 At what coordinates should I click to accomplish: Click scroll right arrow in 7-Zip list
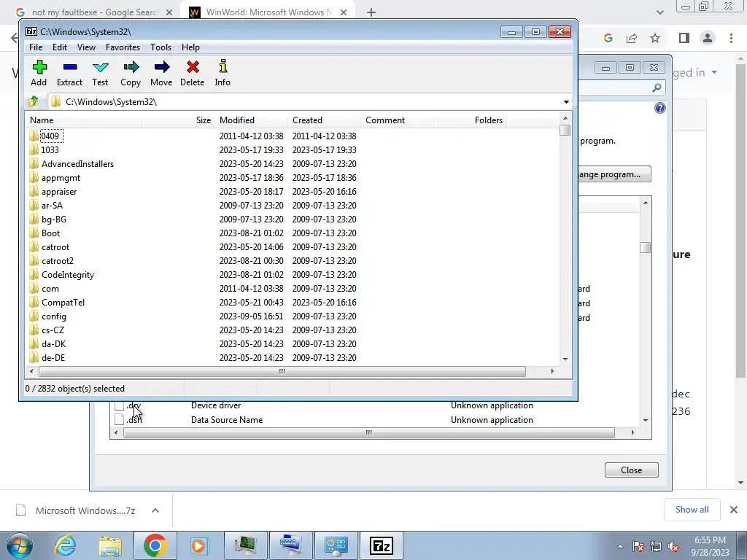pyautogui.click(x=553, y=371)
